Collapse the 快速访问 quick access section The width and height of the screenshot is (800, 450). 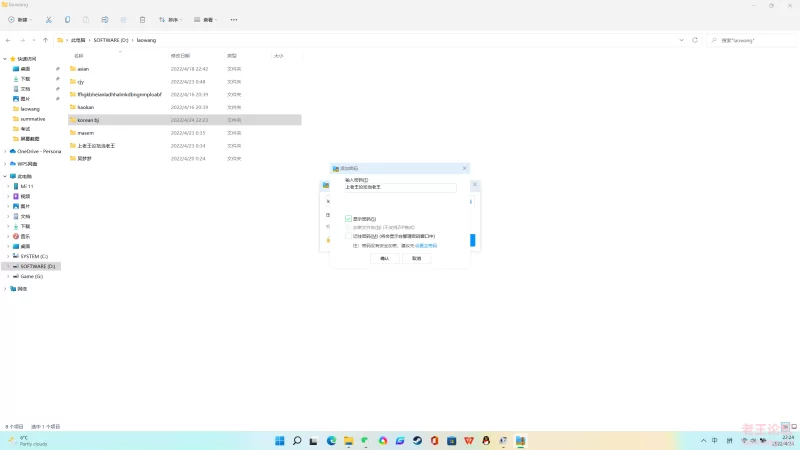click(x=6, y=59)
